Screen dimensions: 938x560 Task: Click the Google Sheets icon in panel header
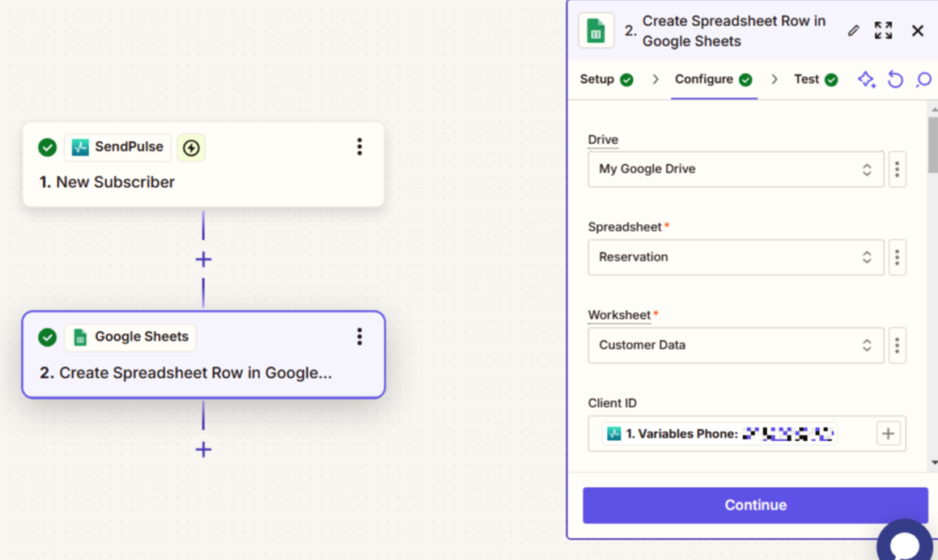pos(596,31)
